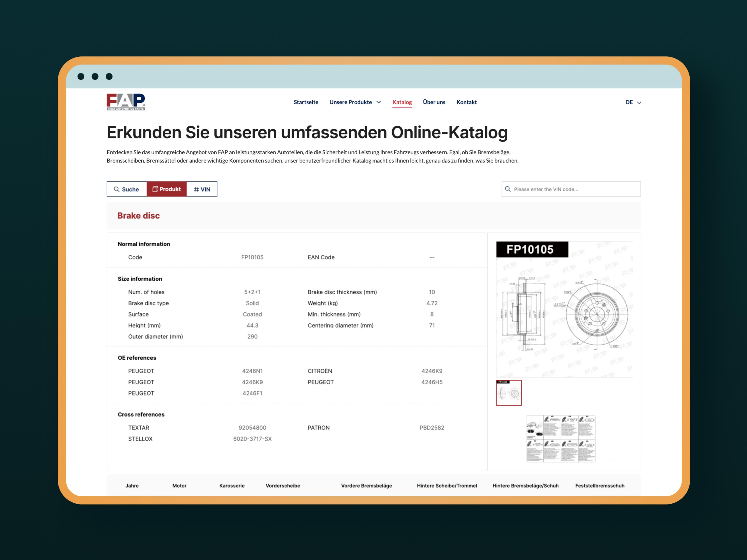Switch to the Suche tab
Viewport: 747px width, 560px height.
point(127,189)
